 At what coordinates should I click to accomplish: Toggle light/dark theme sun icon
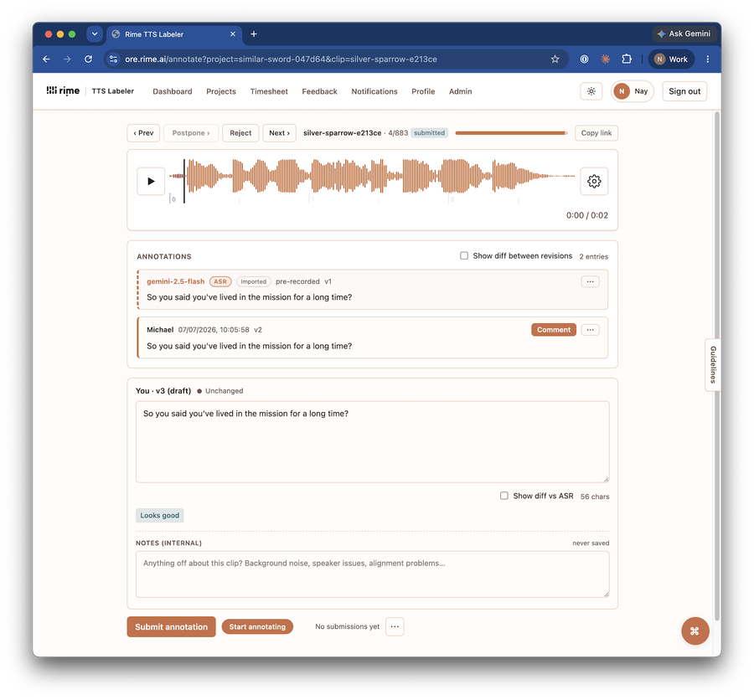tap(591, 91)
